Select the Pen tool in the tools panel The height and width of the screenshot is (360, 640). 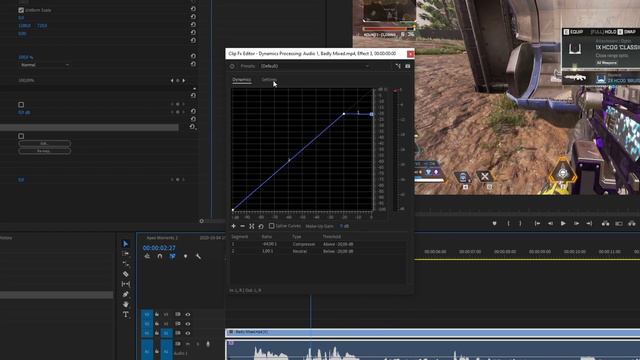126,294
